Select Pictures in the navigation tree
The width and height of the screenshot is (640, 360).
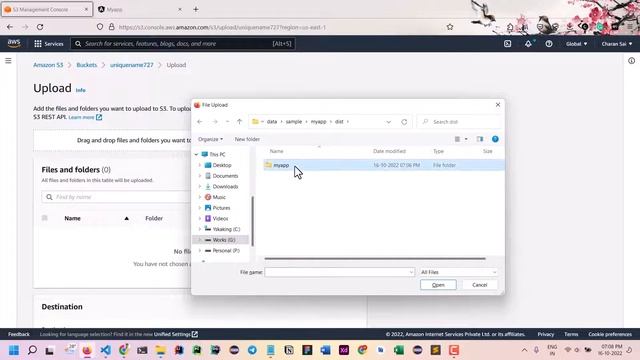click(x=221, y=208)
